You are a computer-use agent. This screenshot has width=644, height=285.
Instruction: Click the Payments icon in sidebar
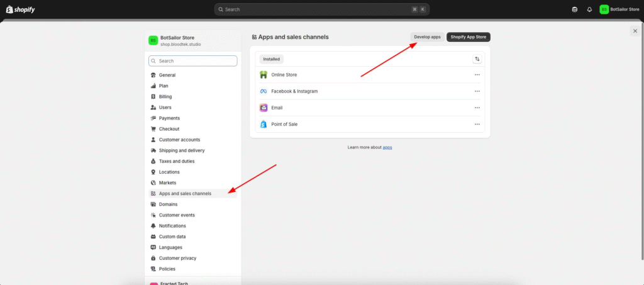pos(153,118)
